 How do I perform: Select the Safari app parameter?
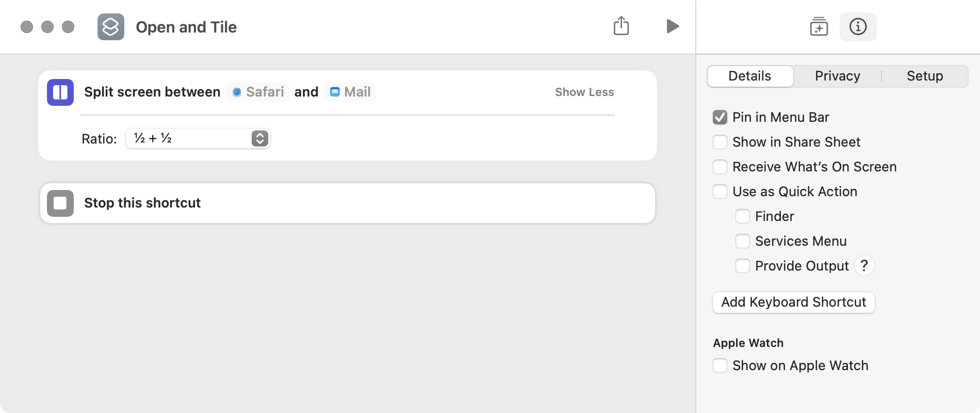258,92
